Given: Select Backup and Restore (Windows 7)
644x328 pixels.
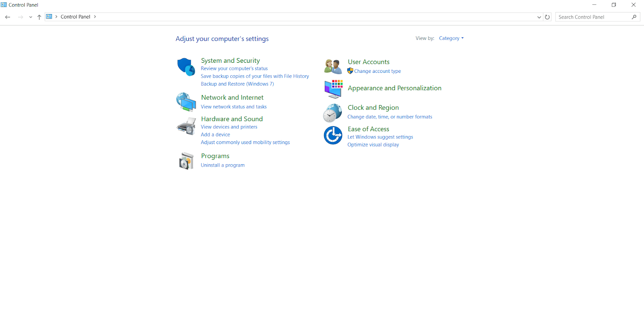Looking at the screenshot, I should point(237,84).
